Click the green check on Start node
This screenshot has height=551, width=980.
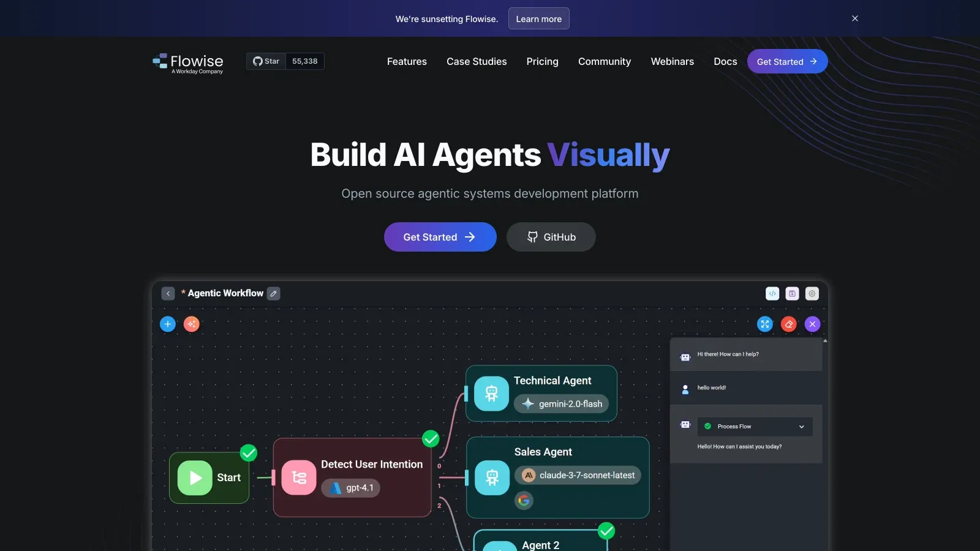(x=249, y=453)
